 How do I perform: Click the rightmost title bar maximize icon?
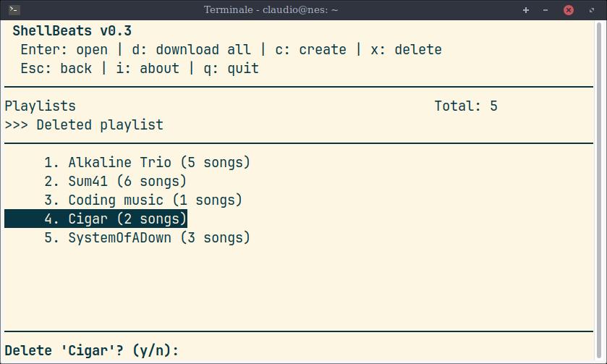(x=591, y=10)
